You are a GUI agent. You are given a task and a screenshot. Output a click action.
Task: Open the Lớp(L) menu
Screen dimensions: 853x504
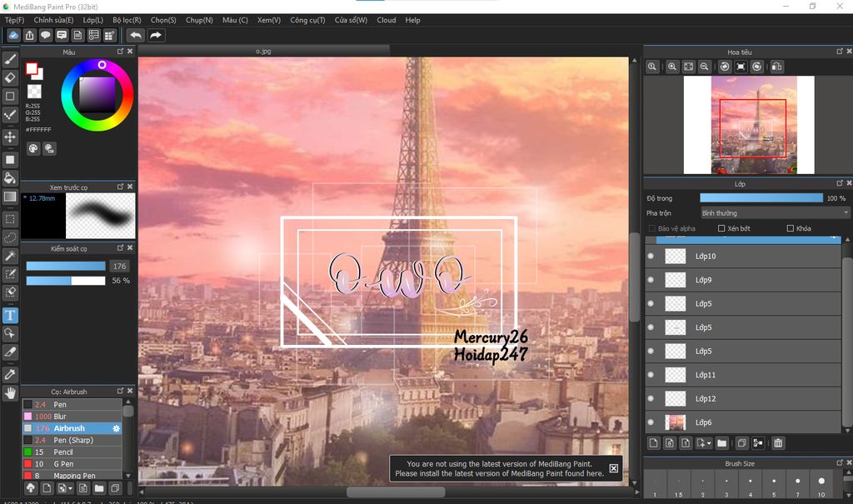93,20
